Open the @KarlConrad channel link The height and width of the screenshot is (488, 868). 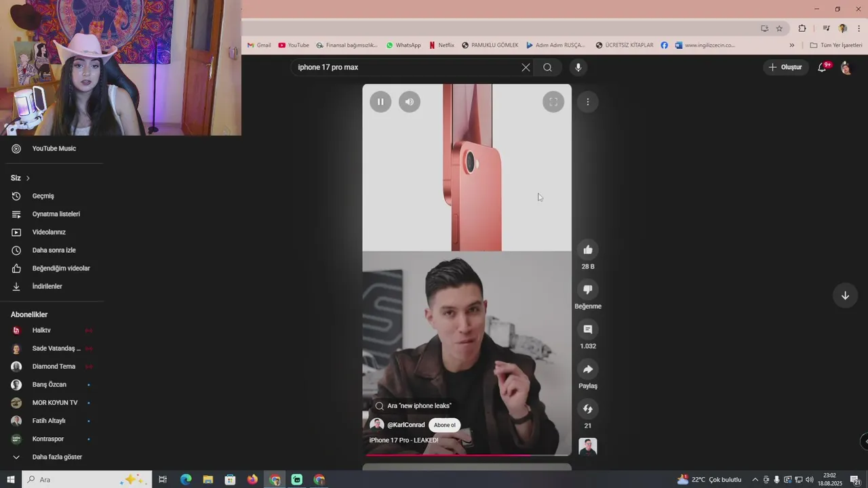(x=406, y=425)
